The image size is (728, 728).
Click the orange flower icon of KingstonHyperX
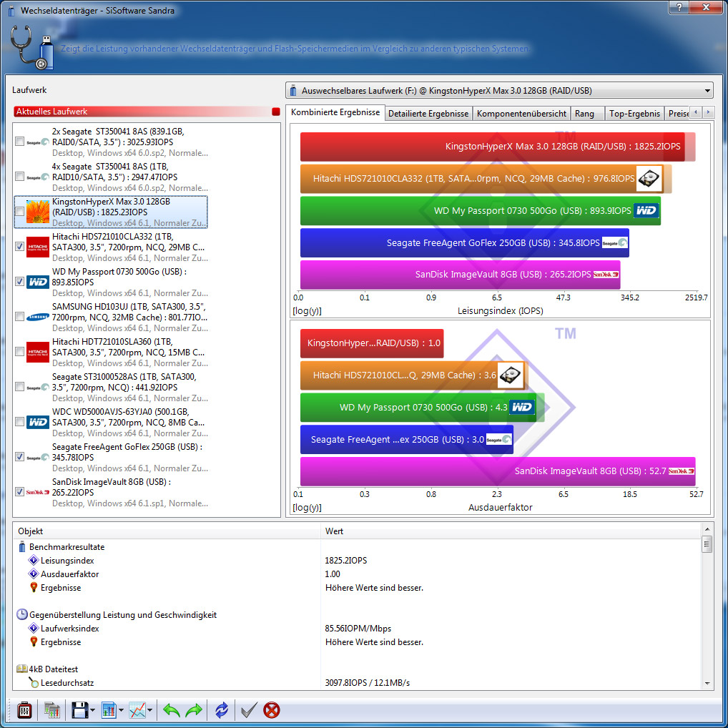coord(38,212)
